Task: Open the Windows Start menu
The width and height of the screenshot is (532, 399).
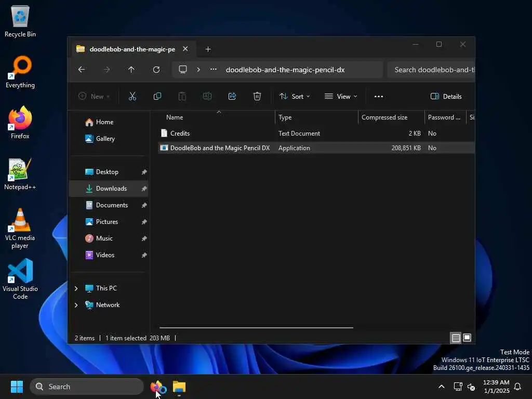Action: pyautogui.click(x=17, y=387)
